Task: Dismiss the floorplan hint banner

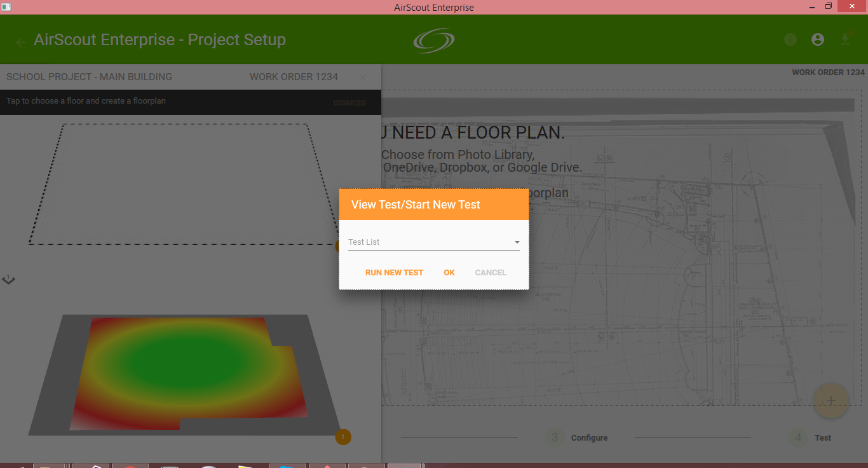Action: coord(349,102)
